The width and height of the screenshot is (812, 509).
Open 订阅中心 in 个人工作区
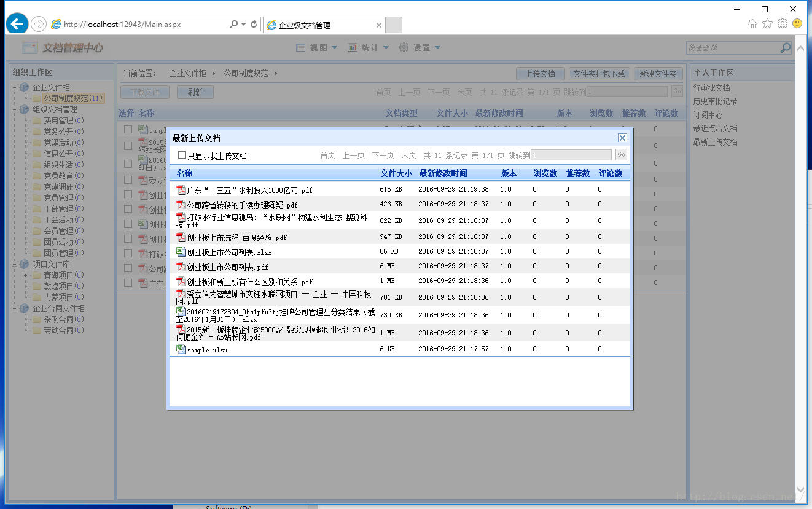pos(708,115)
